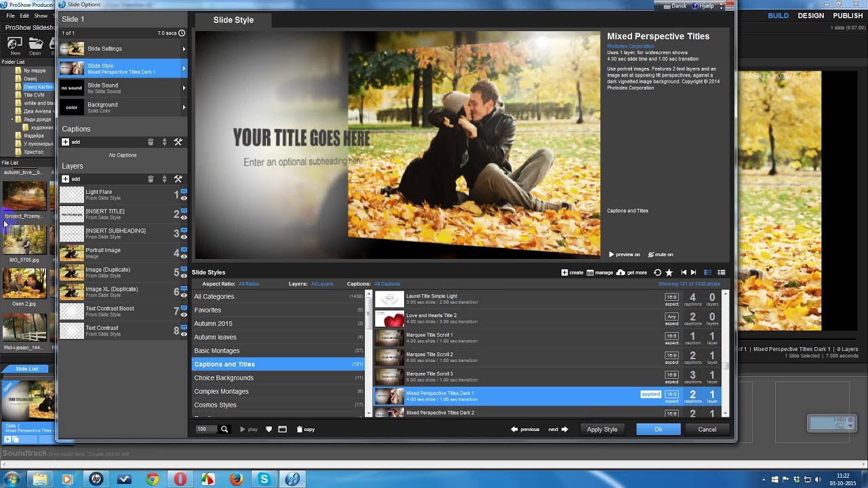The width and height of the screenshot is (868, 488).
Task: Add a new layer with the plus icon
Action: point(66,179)
